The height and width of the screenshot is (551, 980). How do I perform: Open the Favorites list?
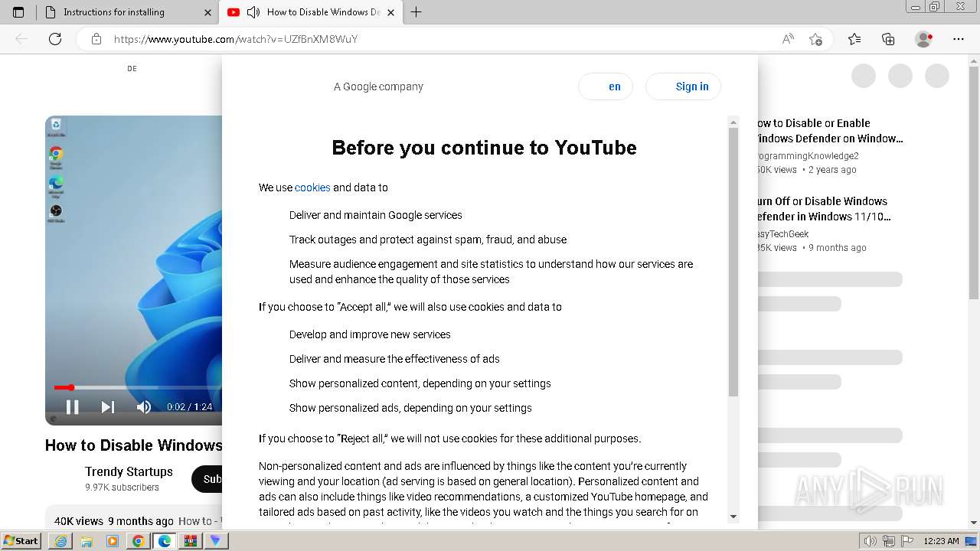(854, 39)
